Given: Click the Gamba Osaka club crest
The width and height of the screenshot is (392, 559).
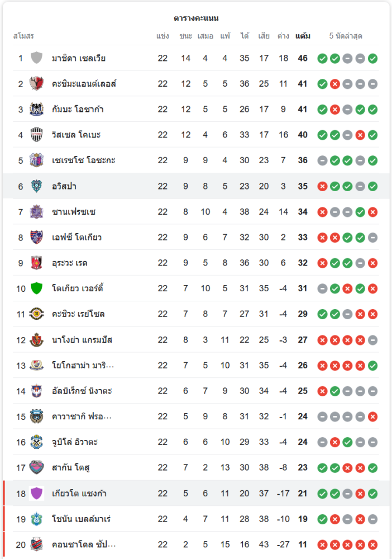Looking at the screenshot, I should [37, 110].
